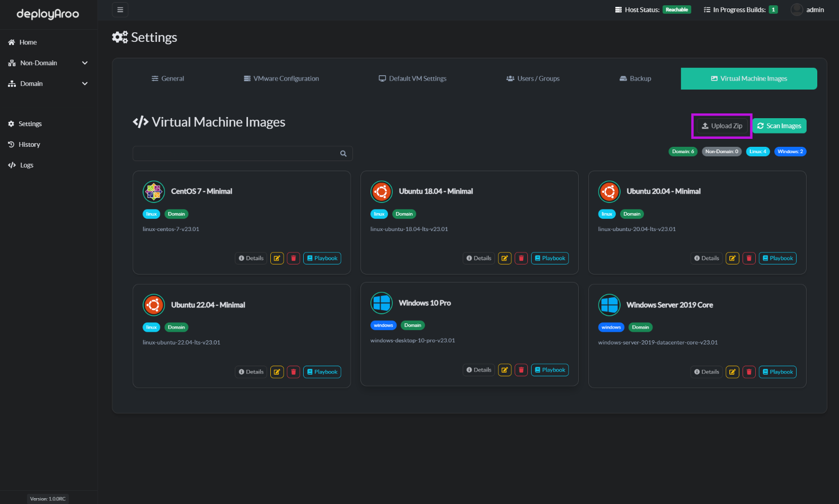Click the search magnifier icon
The height and width of the screenshot is (504, 839).
click(x=343, y=154)
